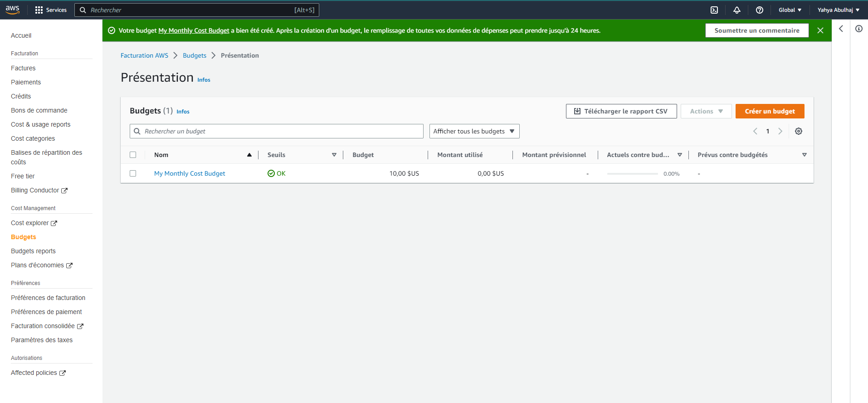Click the Budget column header
Screen dimensions: 868x403
click(363, 155)
